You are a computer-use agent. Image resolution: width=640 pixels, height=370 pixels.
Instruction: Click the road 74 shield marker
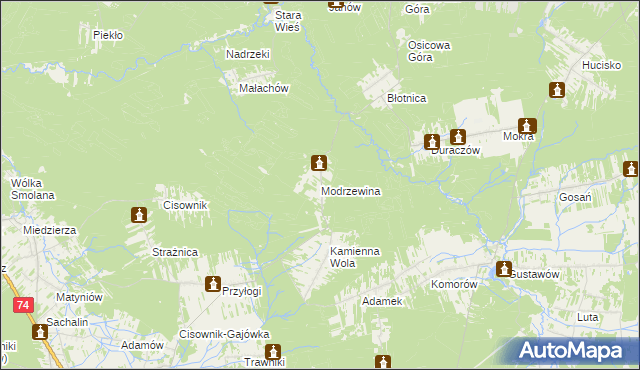click(x=23, y=305)
